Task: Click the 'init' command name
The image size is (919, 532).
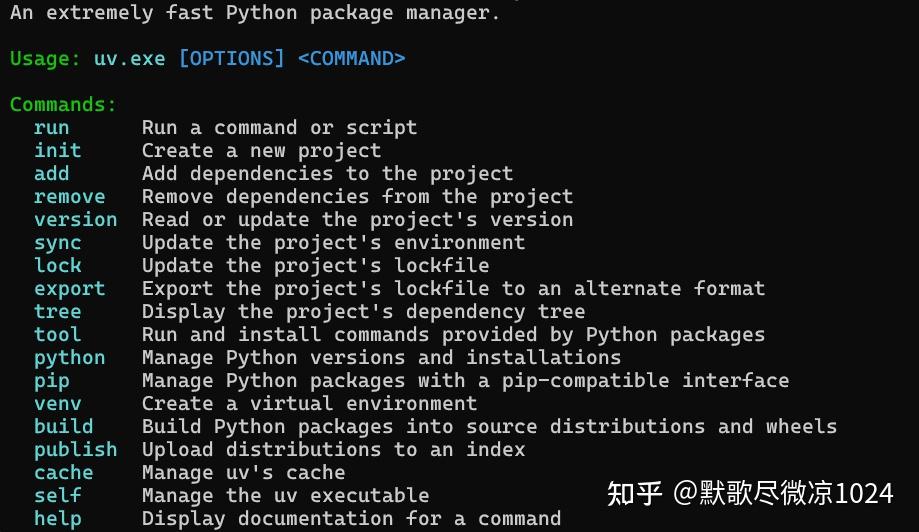Action: (58, 151)
